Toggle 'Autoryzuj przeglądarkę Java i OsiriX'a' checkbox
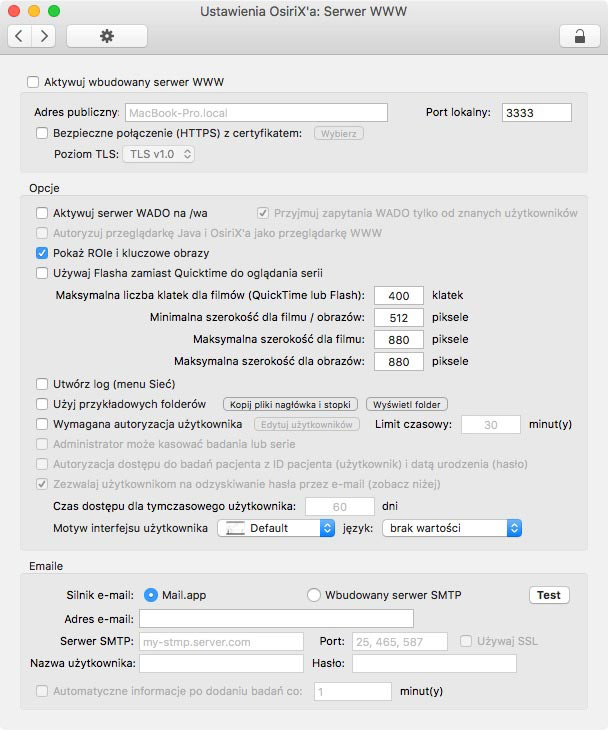This screenshot has width=608, height=730. pyautogui.click(x=42, y=233)
